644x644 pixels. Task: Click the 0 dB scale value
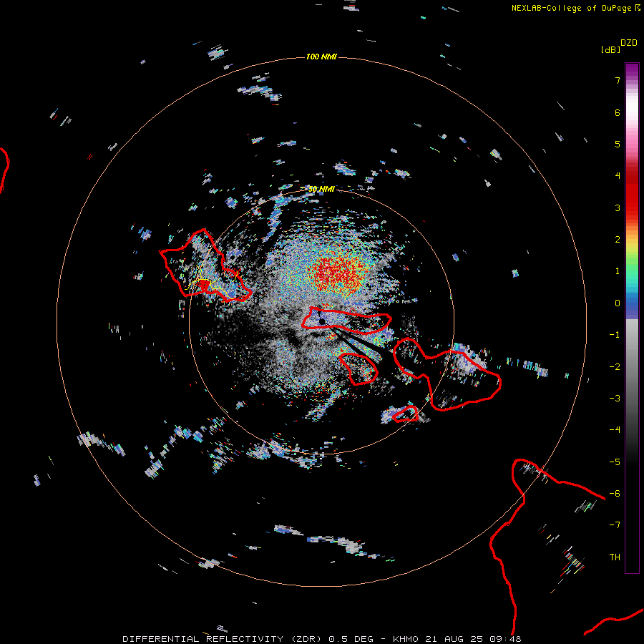point(618,303)
